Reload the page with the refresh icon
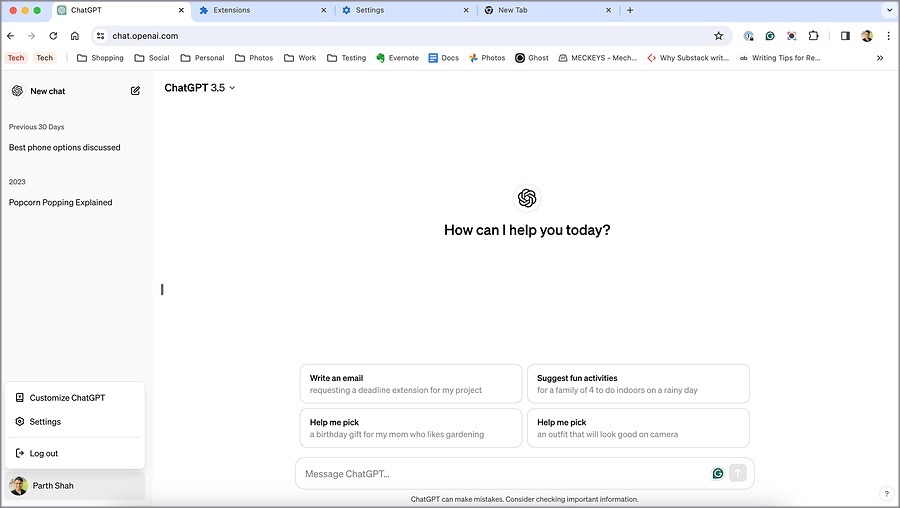Image resolution: width=900 pixels, height=508 pixels. tap(53, 36)
